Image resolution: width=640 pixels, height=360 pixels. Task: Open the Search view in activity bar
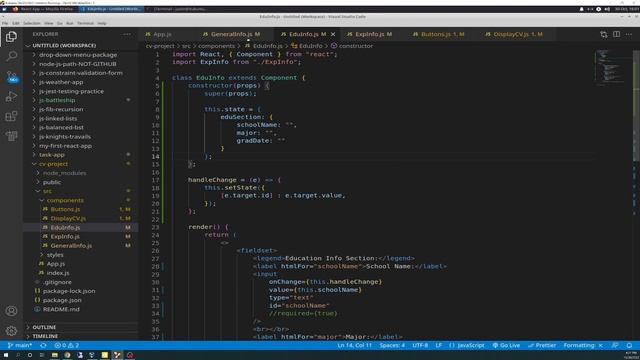click(11, 56)
